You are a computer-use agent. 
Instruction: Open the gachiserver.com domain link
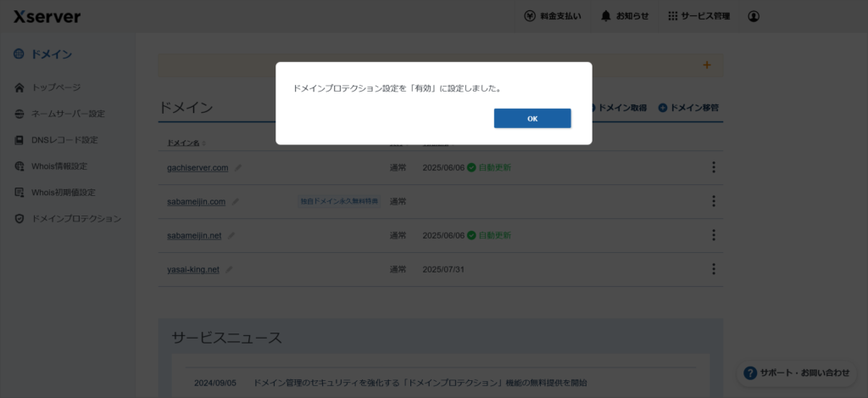click(198, 167)
